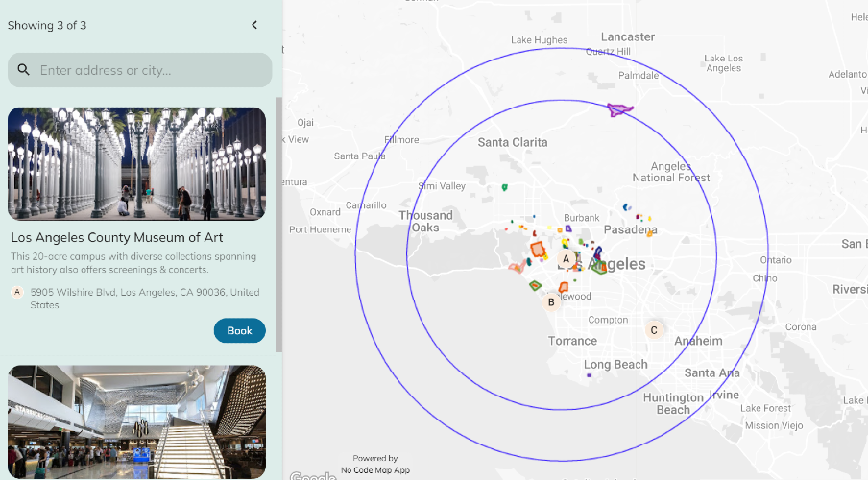This screenshot has width=868, height=480.
Task: Click the search magnifier icon
Action: pyautogui.click(x=23, y=70)
